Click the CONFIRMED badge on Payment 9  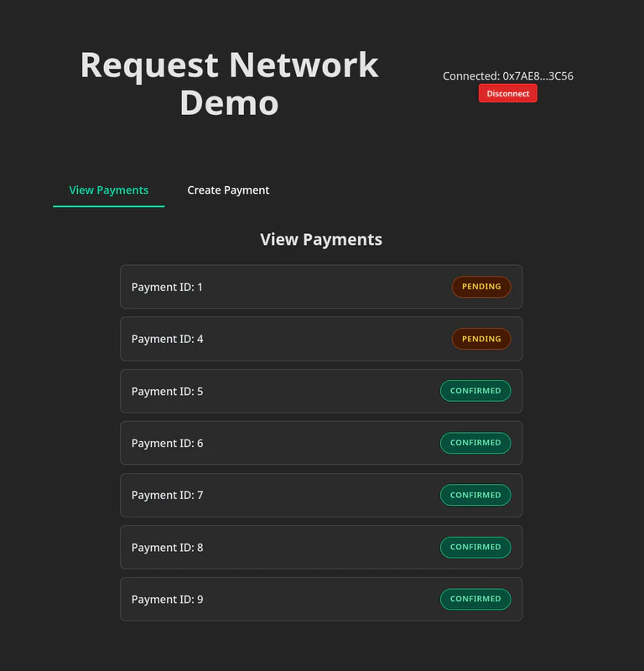coord(475,599)
